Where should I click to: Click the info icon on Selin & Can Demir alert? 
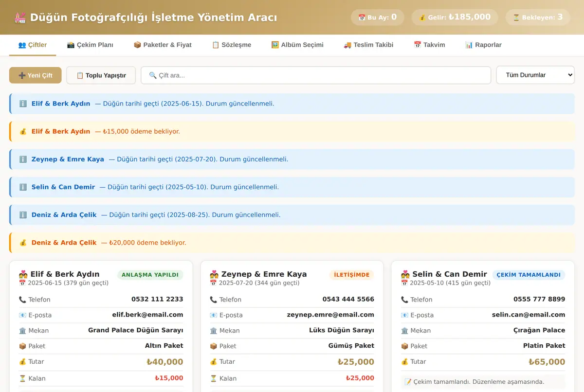click(x=23, y=187)
